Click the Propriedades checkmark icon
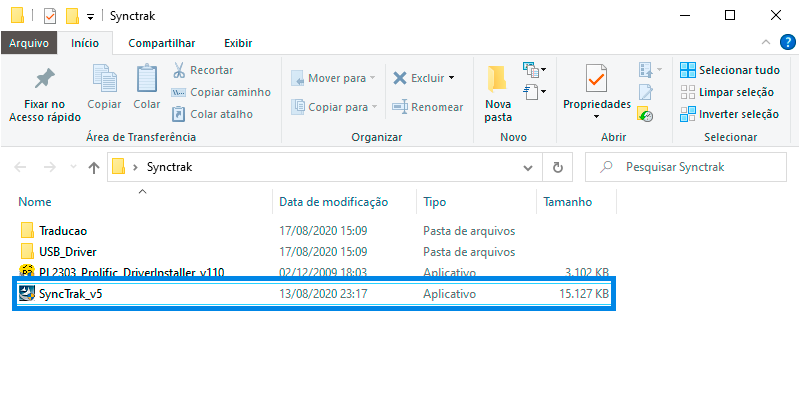Image resolution: width=800 pixels, height=412 pixels. (596, 79)
